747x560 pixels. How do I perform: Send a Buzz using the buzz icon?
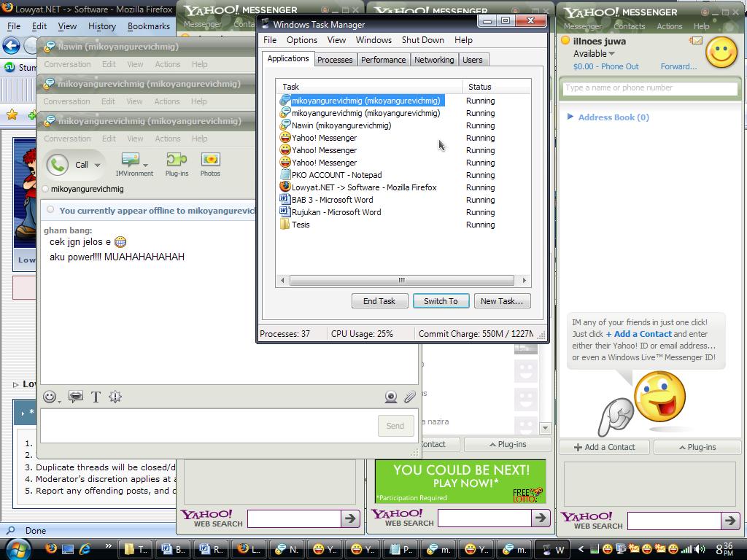[x=75, y=397]
